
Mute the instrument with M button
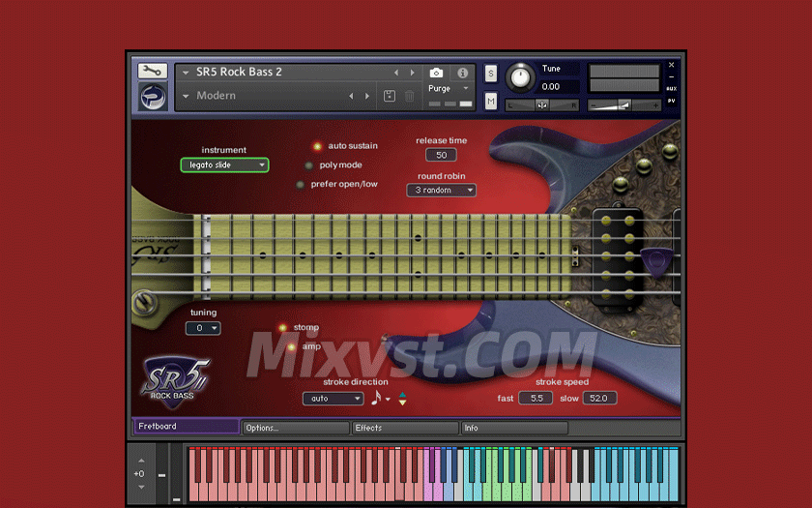pyautogui.click(x=491, y=101)
